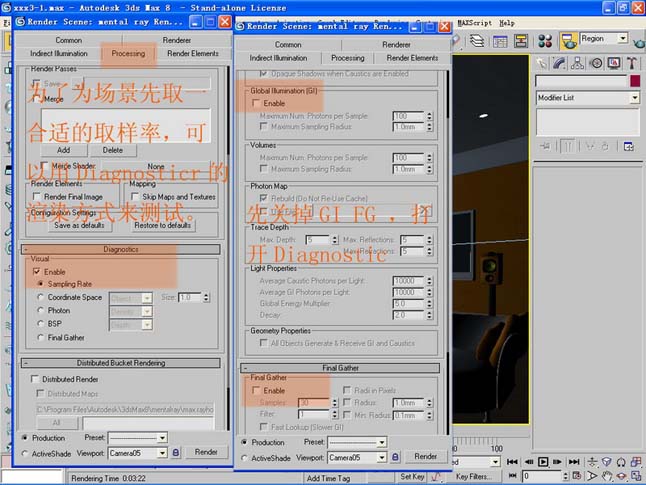The image size is (646, 485).
Task: Play the animation
Action: click(x=543, y=462)
